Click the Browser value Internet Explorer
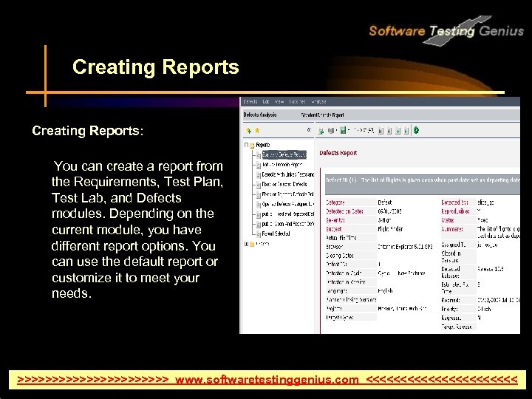Viewport: 532px width, 399px height. 405,247
